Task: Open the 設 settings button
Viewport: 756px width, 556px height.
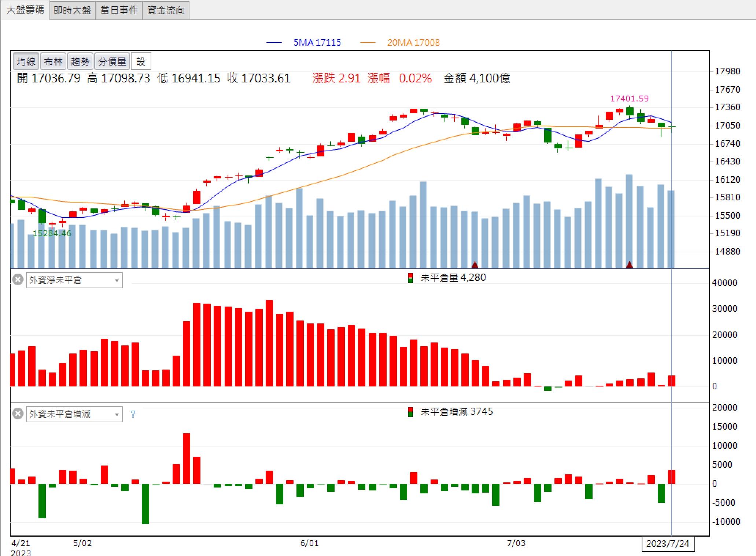Action: pos(141,62)
